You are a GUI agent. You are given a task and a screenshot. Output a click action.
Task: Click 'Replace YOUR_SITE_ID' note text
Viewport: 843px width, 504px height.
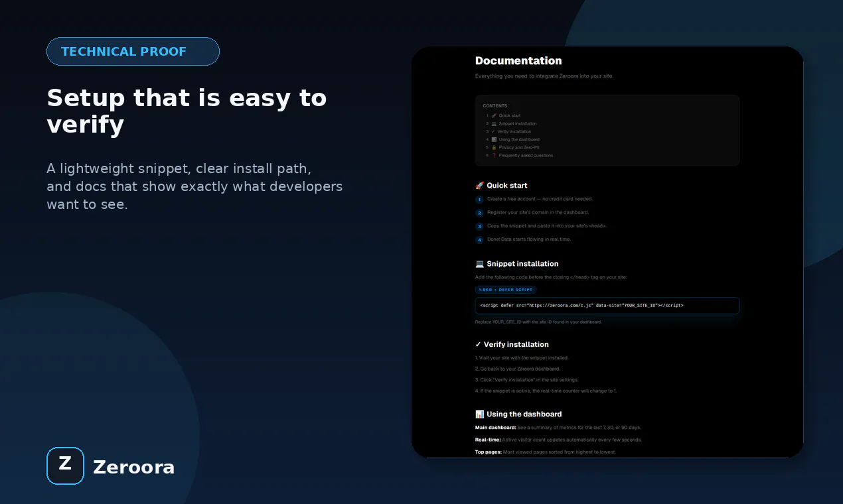tap(538, 322)
